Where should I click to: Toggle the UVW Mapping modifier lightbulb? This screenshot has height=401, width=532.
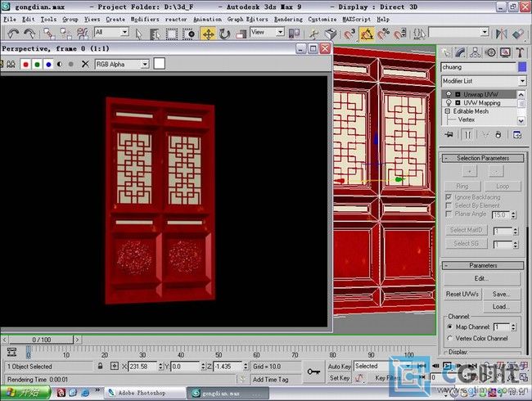tap(449, 102)
